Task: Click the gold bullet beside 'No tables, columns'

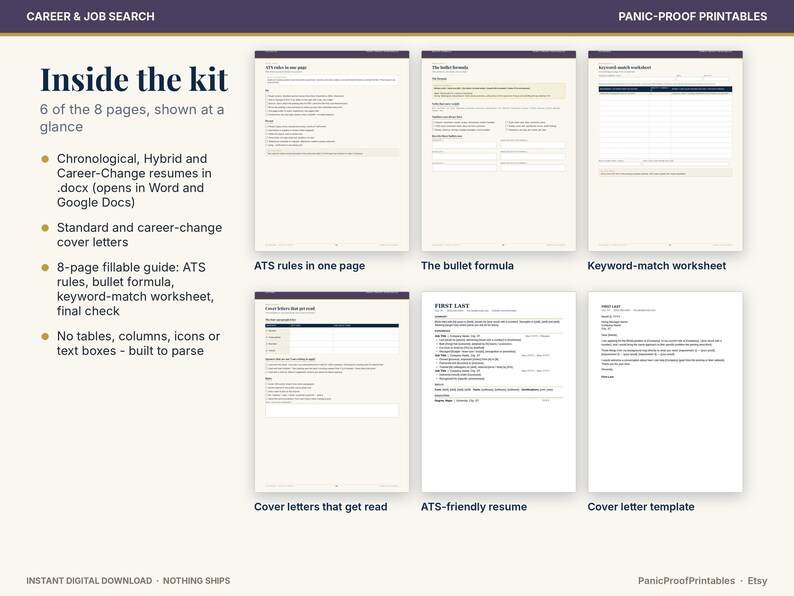Action: [x=45, y=336]
